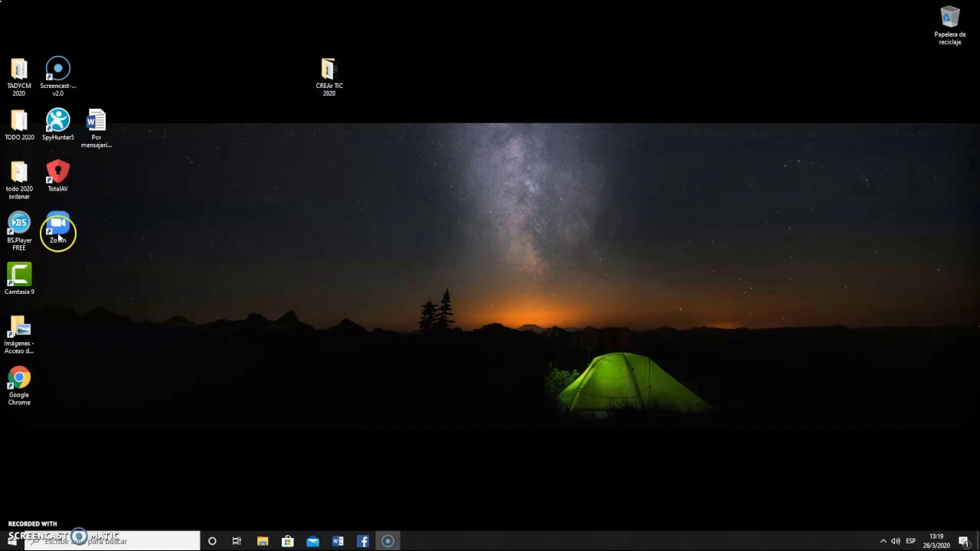980x551 pixels.
Task: Open Cortana from the taskbar circle
Action: pyautogui.click(x=212, y=541)
